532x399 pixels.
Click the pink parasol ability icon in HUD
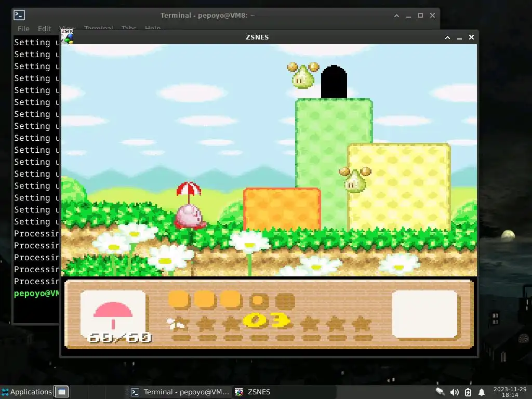coord(113,314)
